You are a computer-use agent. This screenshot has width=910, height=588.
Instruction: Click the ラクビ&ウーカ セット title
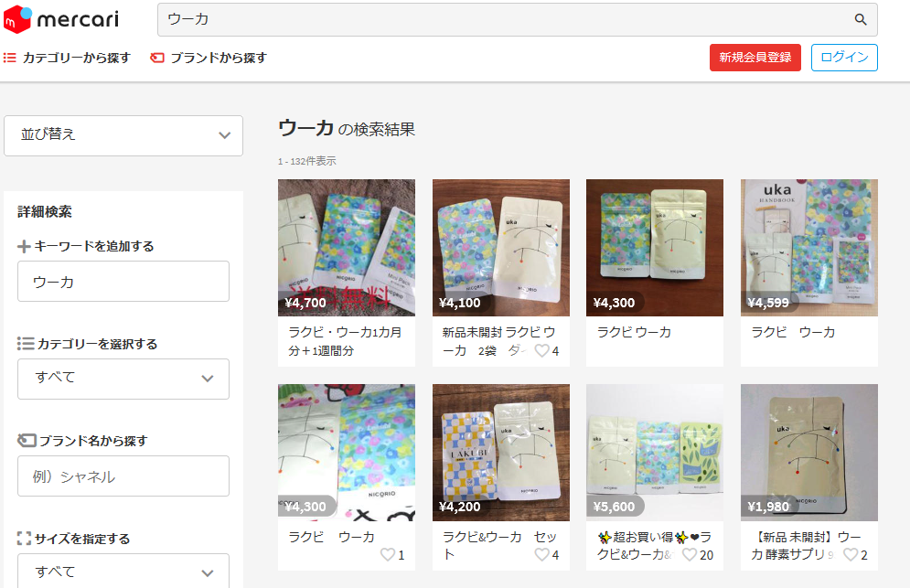[x=499, y=545]
